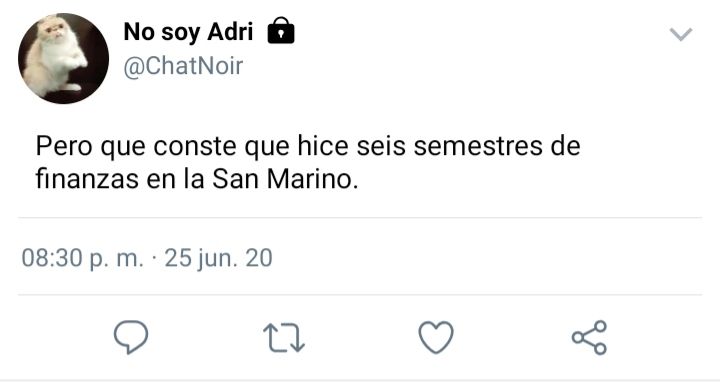The height and width of the screenshot is (385, 720).
Task: Open the No soy Adri profile name
Action: coord(188,32)
